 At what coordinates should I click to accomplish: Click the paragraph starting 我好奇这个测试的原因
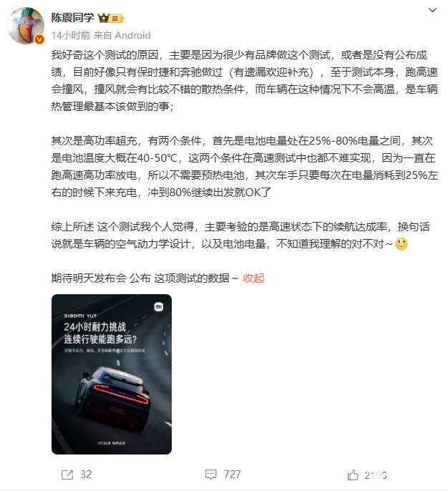[x=244, y=80]
